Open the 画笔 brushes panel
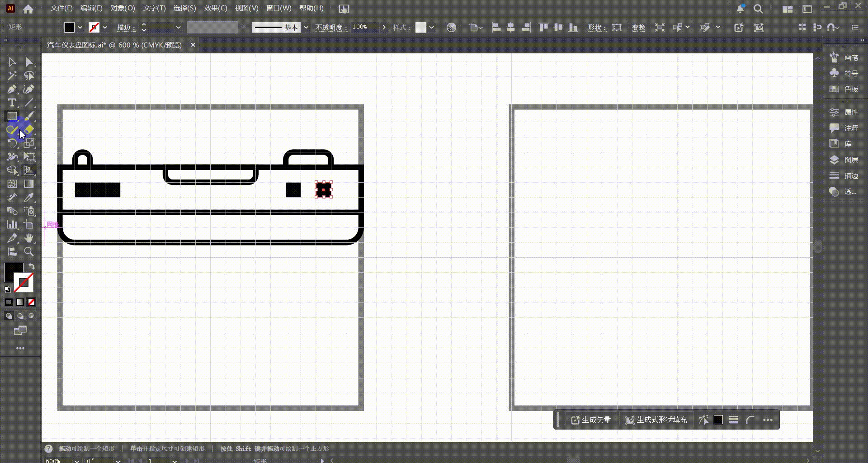Screen dimensions: 868x463 [844, 57]
